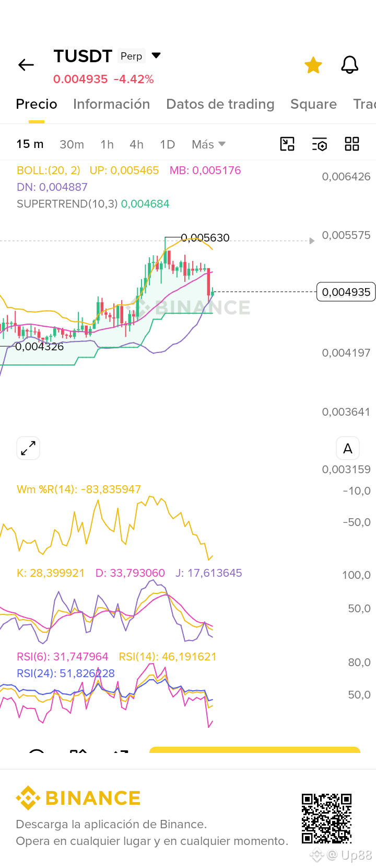The height and width of the screenshot is (868, 376).
Task: Tap the price axis label 0,006426
Action: [x=346, y=177]
